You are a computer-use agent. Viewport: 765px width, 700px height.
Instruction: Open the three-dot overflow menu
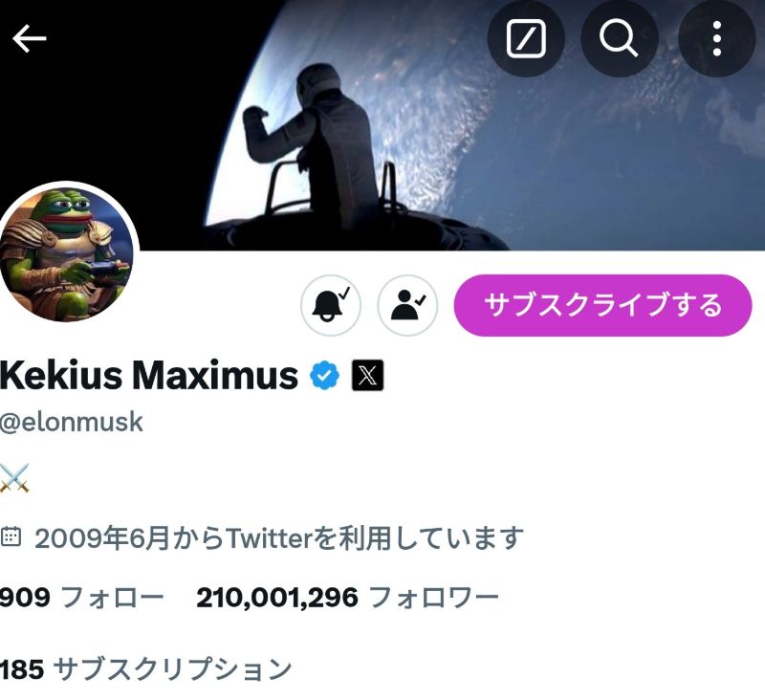(x=716, y=38)
